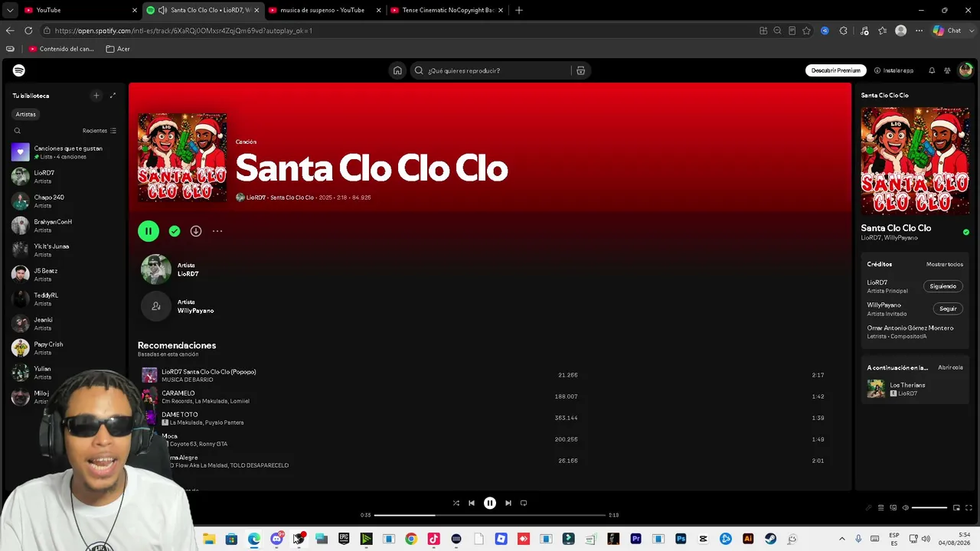Click the Siguiendo button for LioRD7

pos(943,286)
